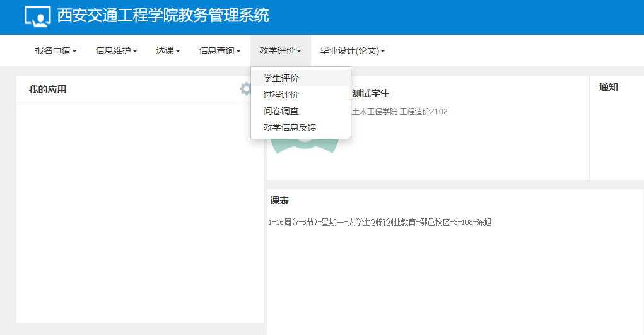Click the 土木工程学院 工程造价2102 class text

pyautogui.click(x=399, y=112)
